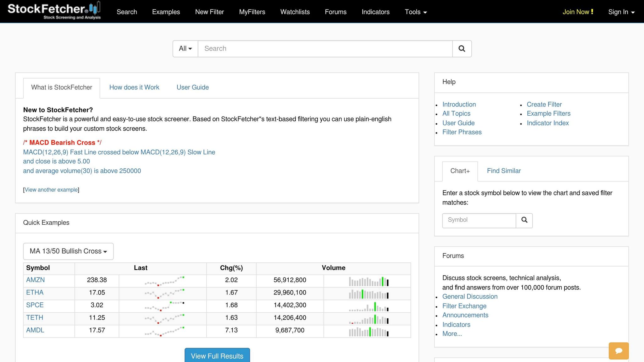Click the StockFetcher logo

[x=54, y=11]
